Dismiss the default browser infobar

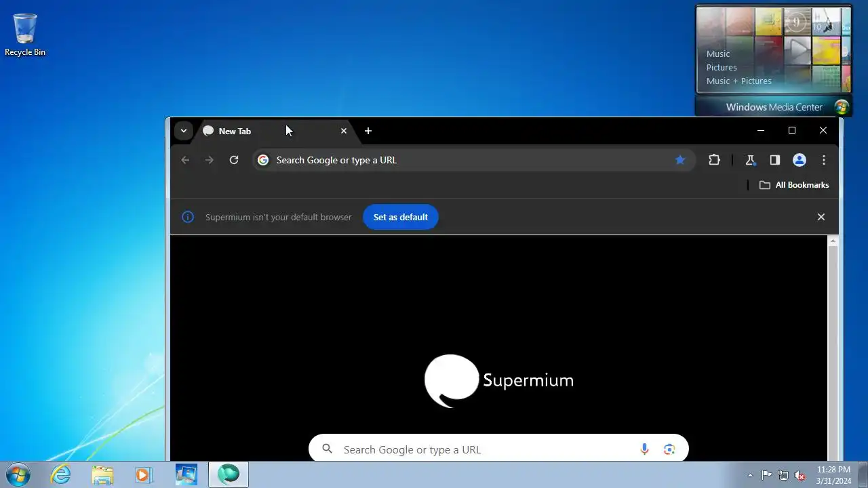coord(821,217)
